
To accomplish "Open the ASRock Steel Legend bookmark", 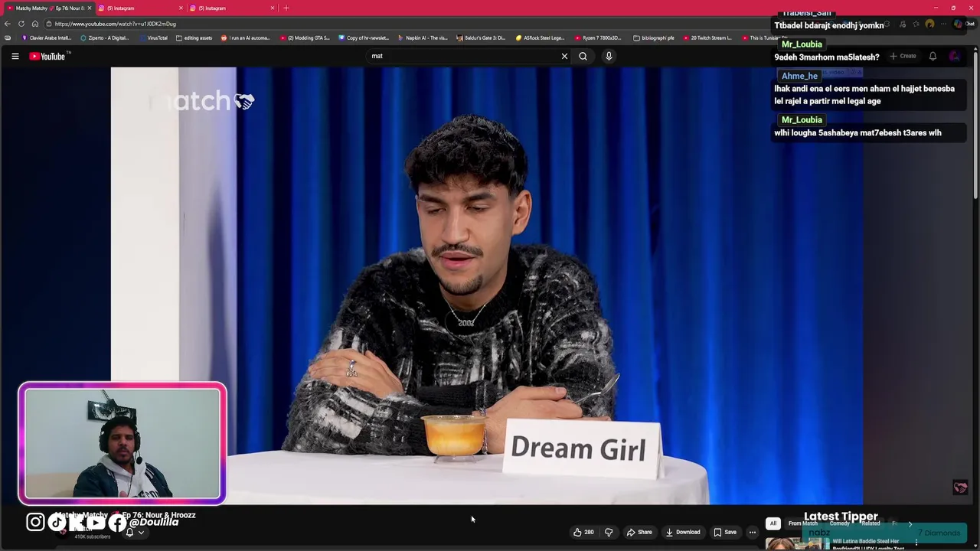I will [541, 37].
